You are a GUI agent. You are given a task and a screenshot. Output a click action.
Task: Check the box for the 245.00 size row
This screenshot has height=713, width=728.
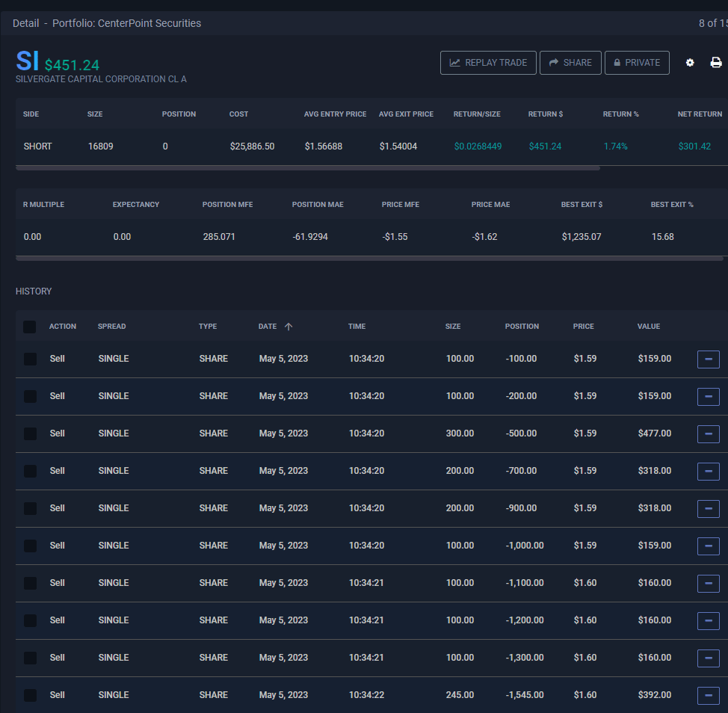30,695
